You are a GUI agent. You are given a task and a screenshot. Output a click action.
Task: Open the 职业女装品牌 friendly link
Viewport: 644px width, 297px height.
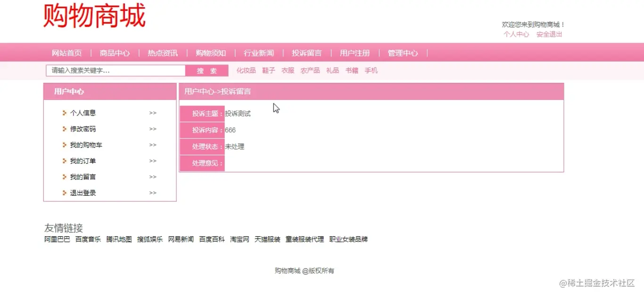point(348,240)
